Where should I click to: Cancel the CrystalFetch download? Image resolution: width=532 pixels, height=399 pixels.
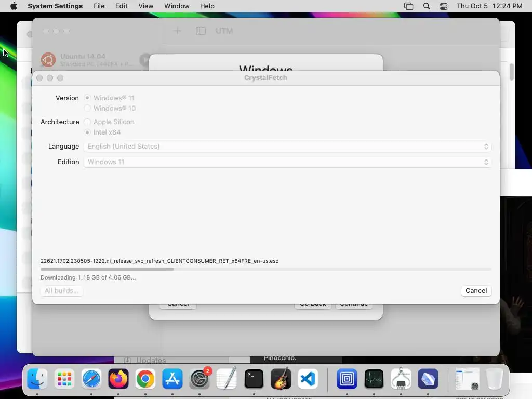pyautogui.click(x=476, y=291)
